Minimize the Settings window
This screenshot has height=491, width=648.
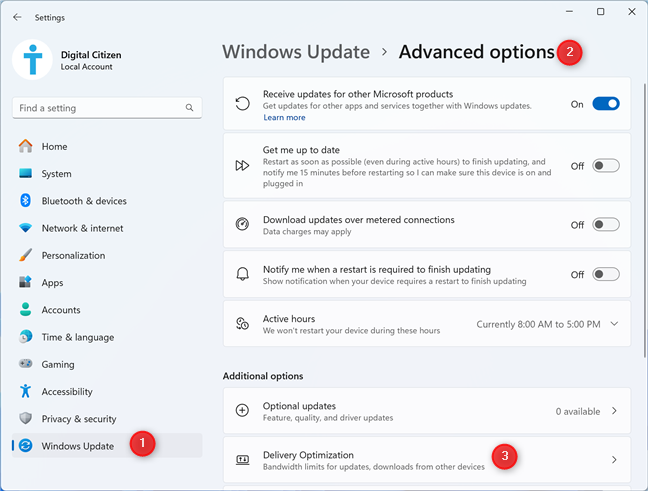569,12
